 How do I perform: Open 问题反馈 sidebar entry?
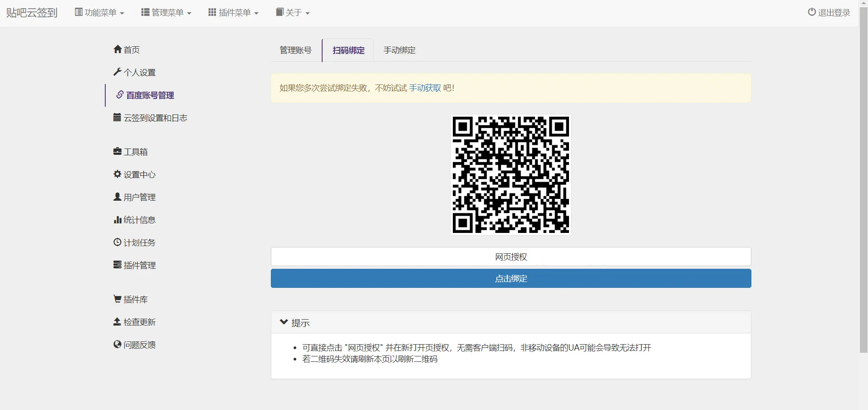tap(140, 345)
